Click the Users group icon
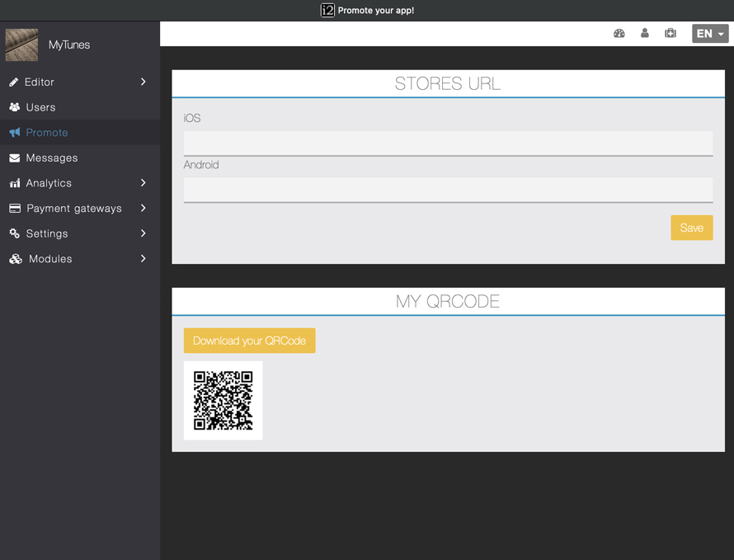 coord(15,107)
